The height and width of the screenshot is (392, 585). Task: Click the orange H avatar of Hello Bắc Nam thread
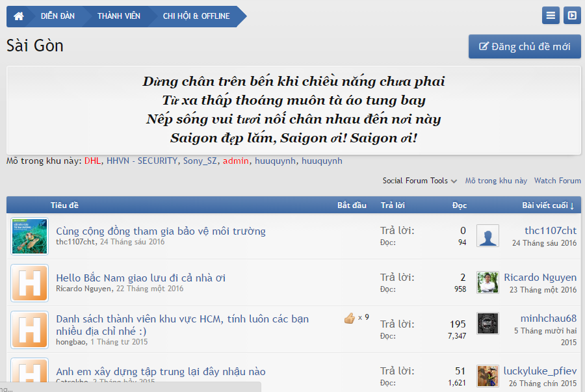(x=29, y=283)
